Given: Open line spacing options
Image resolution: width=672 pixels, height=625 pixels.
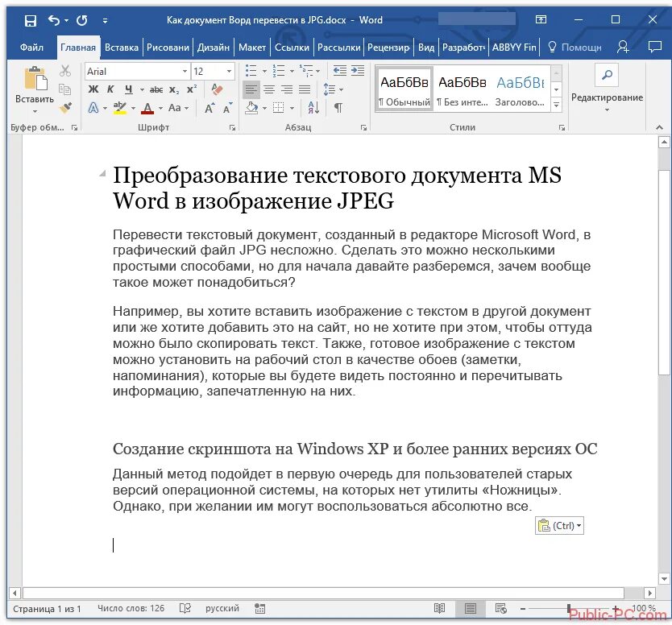Looking at the screenshot, I should 330,89.
